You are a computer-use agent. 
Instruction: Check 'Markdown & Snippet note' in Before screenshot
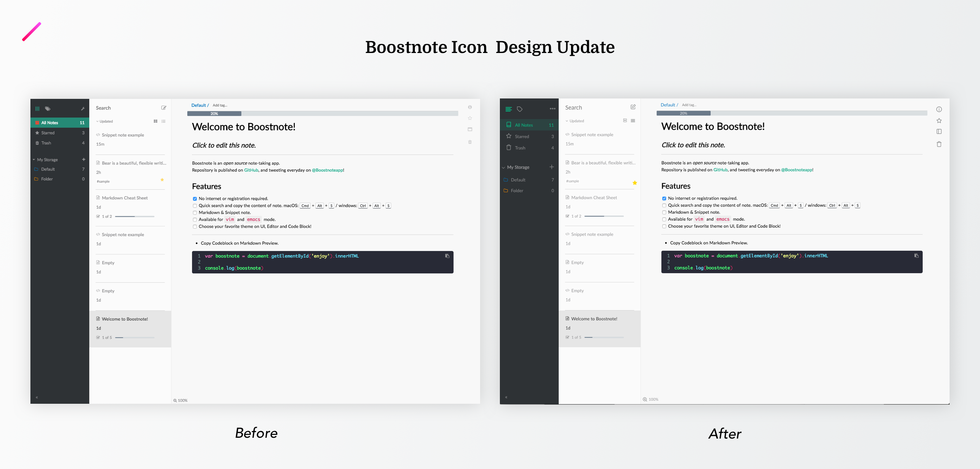click(x=195, y=213)
